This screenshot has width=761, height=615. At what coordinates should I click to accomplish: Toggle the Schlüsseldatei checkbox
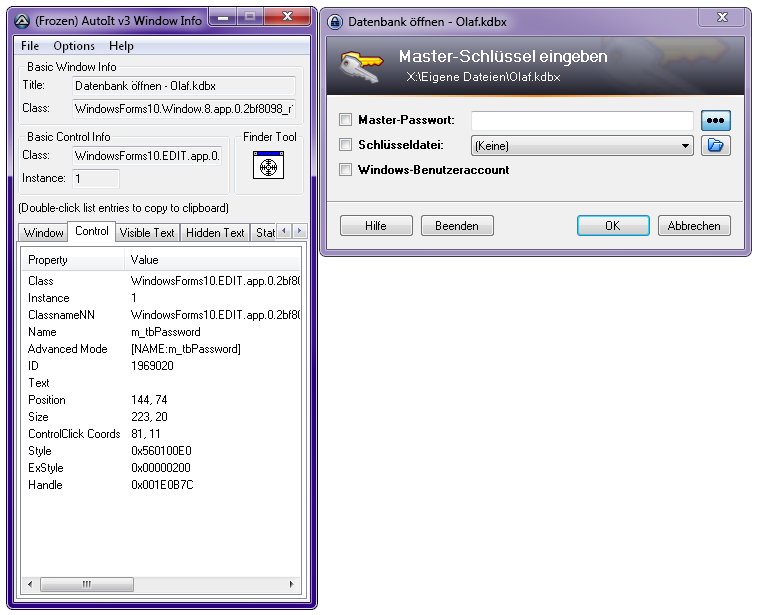(346, 145)
